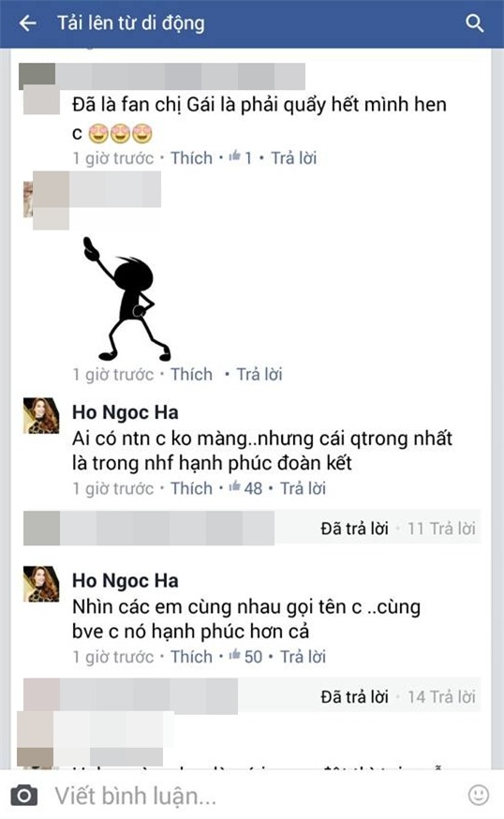Reply to 'Nhìn các em cùng nhau' comment
The image size is (504, 819).
(x=303, y=657)
